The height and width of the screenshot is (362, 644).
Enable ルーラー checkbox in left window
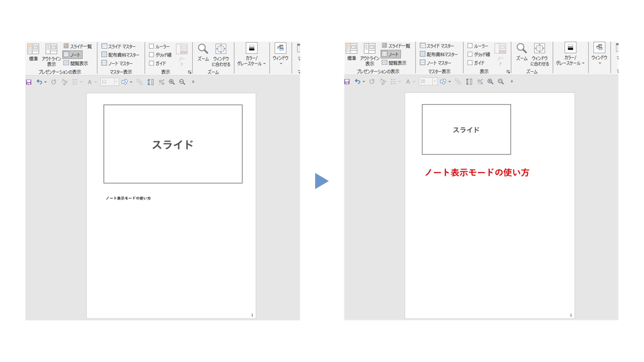pyautogui.click(x=151, y=46)
